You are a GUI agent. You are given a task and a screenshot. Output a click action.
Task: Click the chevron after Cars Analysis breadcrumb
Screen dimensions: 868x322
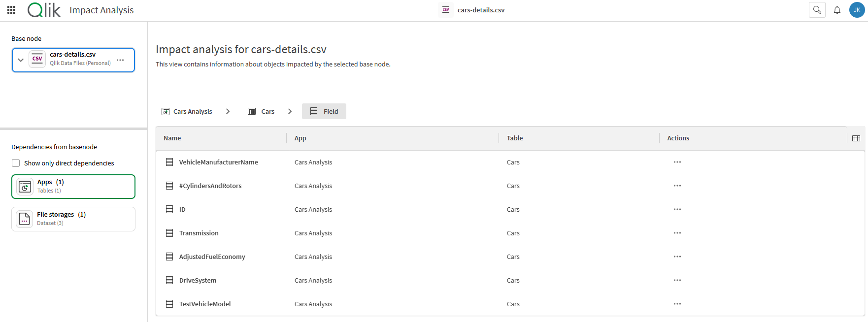[x=228, y=111]
